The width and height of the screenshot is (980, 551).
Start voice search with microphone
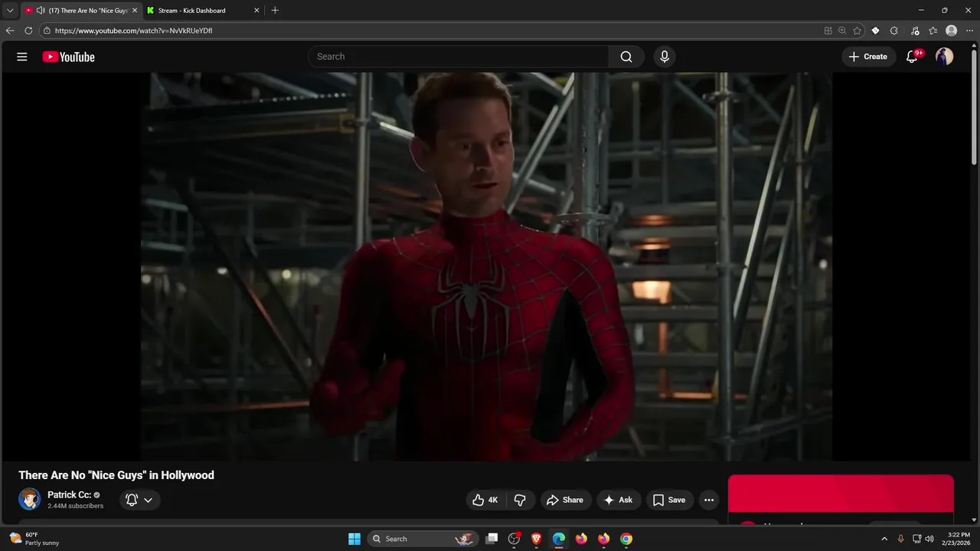pos(665,57)
